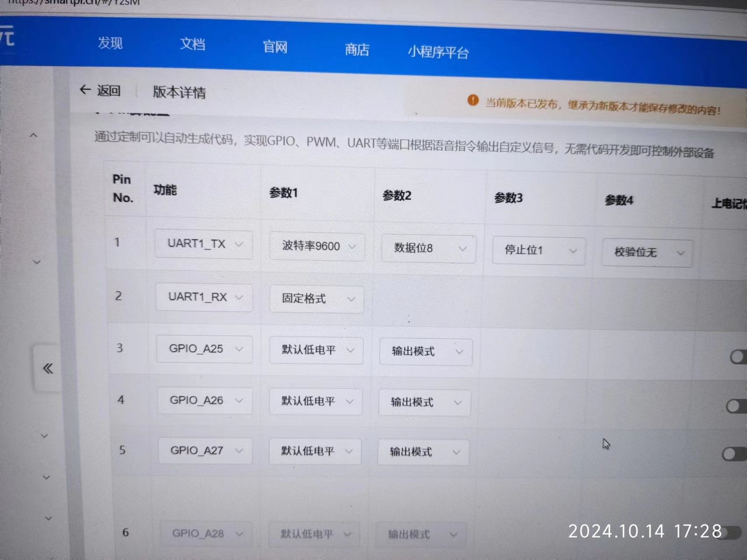Image resolution: width=747 pixels, height=560 pixels.
Task: Click the browser address bar showing smartpi.cn
Action: 74,4
